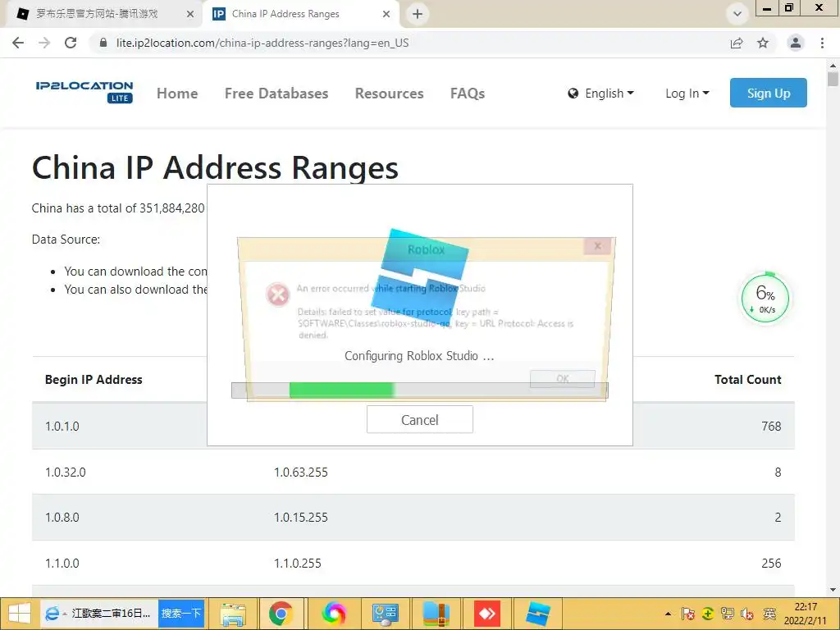
Task: Switch to the 罗布乐思官方网站 tab
Action: pyautogui.click(x=97, y=14)
